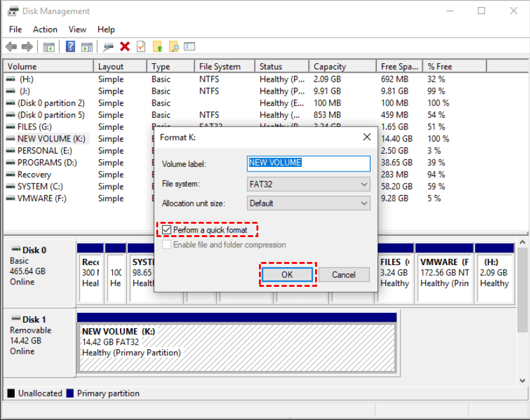This screenshot has width=530, height=420.
Task: Click the 9.91 GB capacity cell
Action: tap(327, 91)
